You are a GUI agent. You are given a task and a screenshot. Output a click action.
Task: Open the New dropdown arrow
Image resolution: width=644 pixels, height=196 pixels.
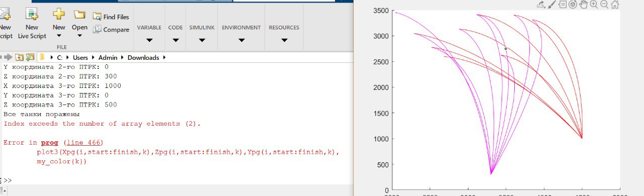pos(59,36)
